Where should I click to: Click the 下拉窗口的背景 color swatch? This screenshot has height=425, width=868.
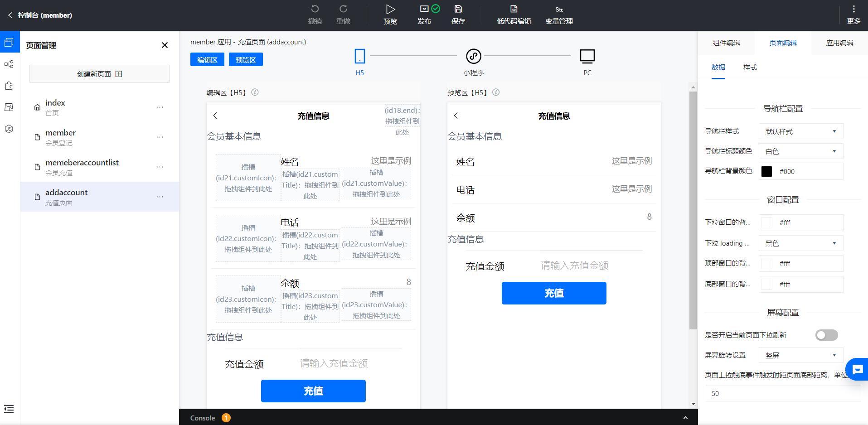pyautogui.click(x=766, y=222)
